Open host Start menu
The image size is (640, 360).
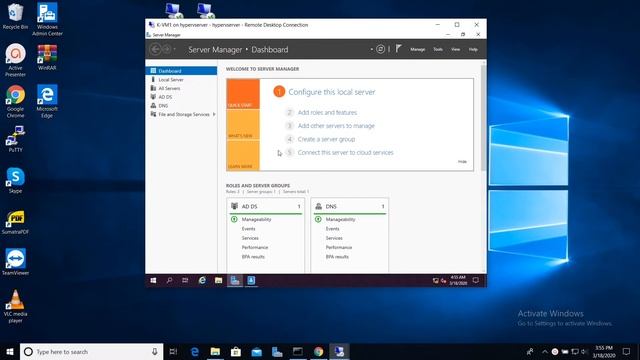pyautogui.click(x=10, y=351)
